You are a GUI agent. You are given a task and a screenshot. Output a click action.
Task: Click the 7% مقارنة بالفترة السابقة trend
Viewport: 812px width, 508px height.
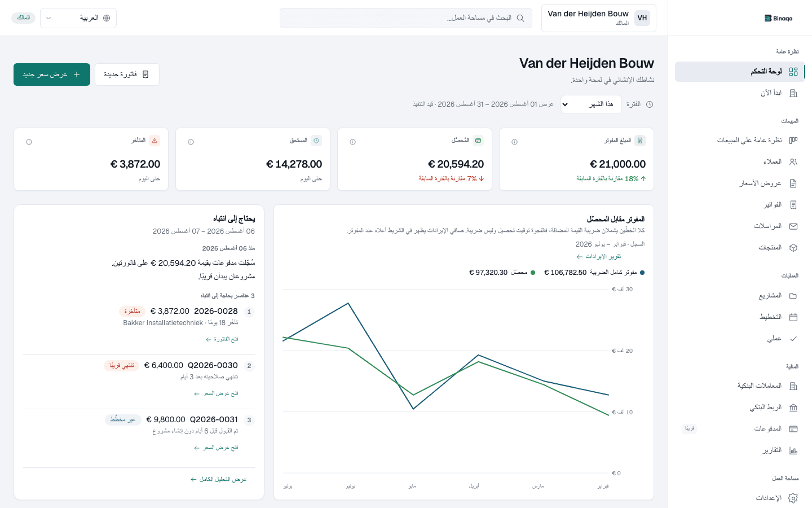coord(451,179)
